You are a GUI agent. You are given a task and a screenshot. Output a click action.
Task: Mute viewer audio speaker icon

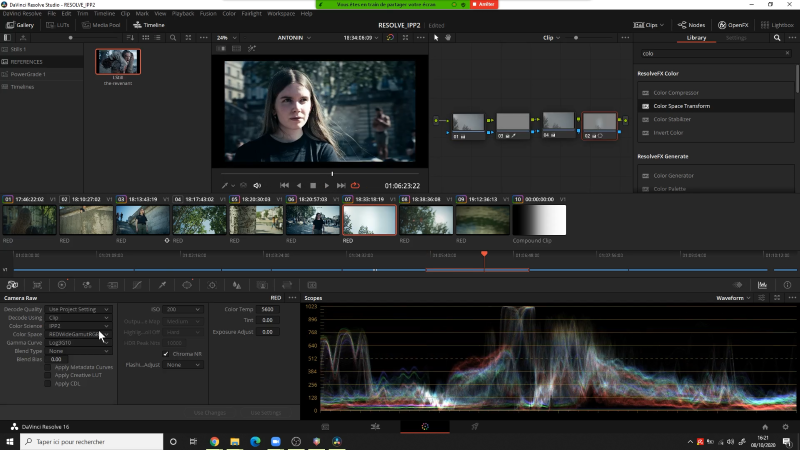(257, 186)
